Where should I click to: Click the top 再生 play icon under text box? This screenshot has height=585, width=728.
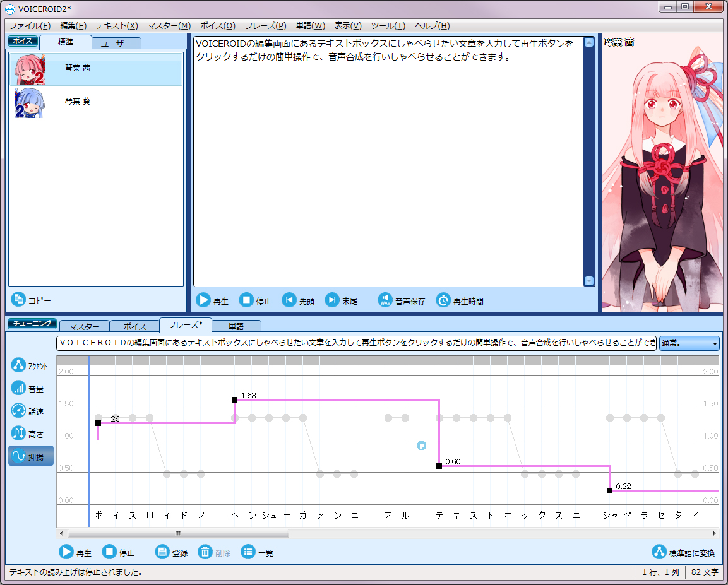point(203,300)
